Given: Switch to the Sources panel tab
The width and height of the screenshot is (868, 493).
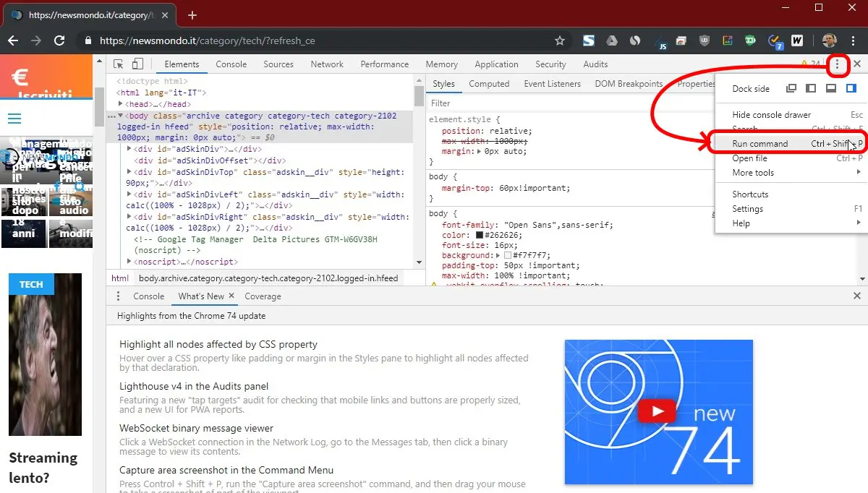Looking at the screenshot, I should tap(278, 64).
